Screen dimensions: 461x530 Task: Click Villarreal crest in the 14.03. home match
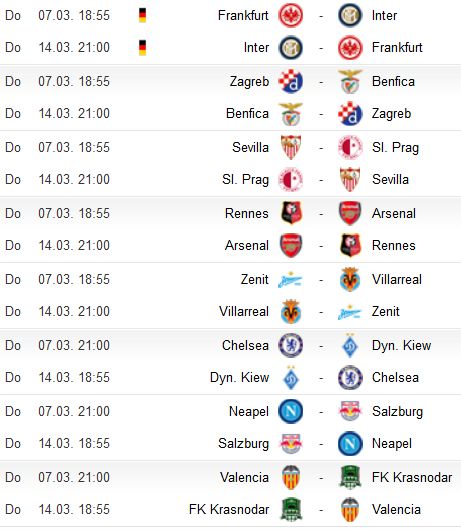(x=291, y=311)
